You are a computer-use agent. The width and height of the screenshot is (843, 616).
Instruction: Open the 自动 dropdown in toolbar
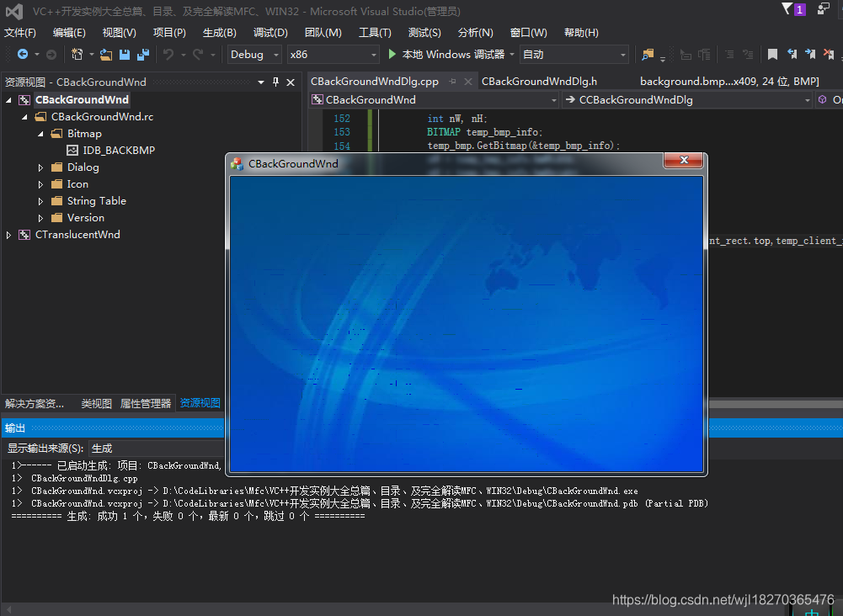[x=574, y=54]
